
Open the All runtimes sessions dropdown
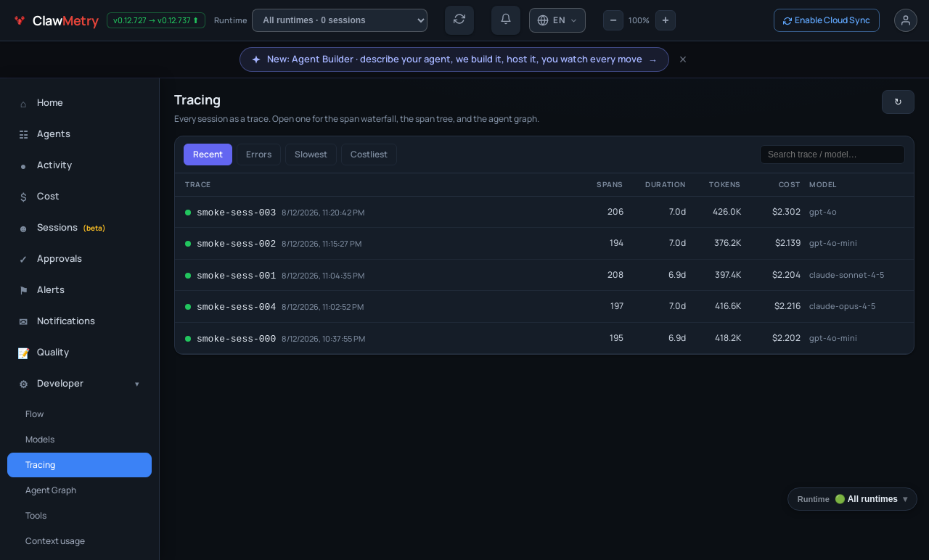tap(340, 20)
